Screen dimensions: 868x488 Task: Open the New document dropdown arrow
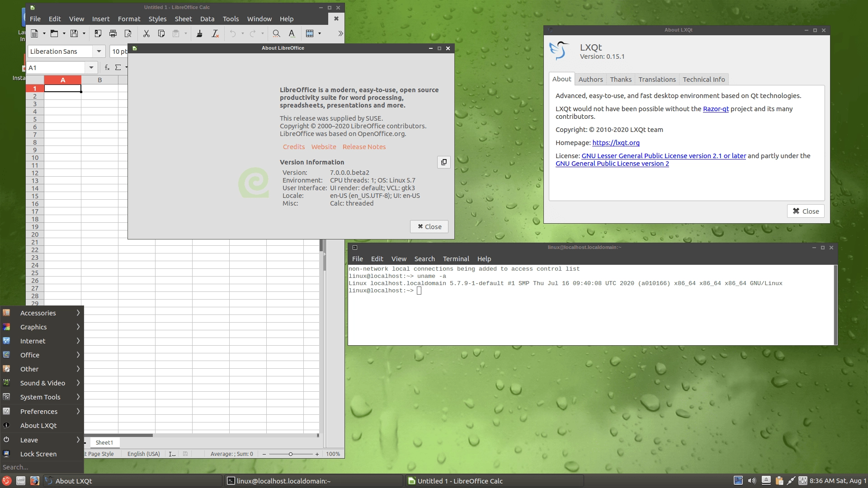44,33
